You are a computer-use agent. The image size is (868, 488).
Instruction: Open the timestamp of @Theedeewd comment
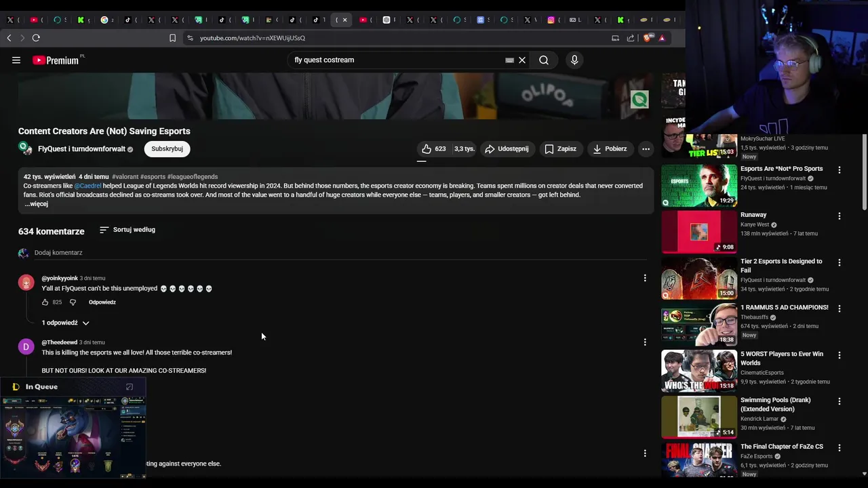[92, 342]
